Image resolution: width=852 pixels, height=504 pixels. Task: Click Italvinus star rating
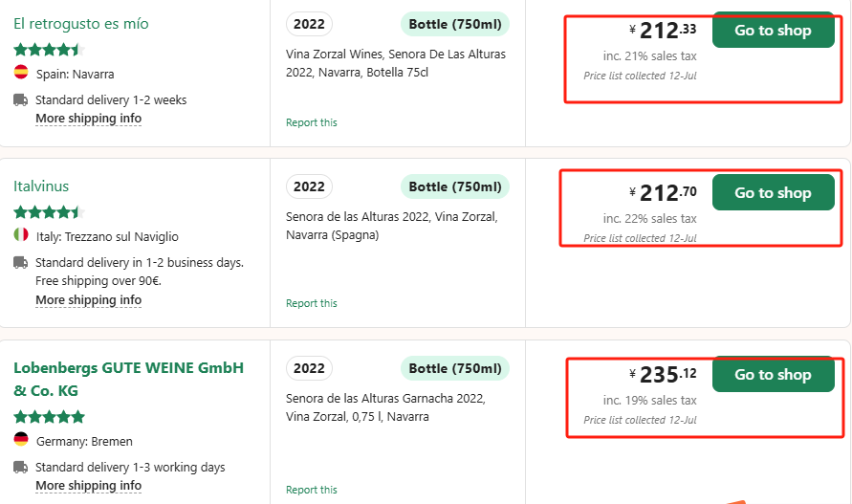pos(50,212)
